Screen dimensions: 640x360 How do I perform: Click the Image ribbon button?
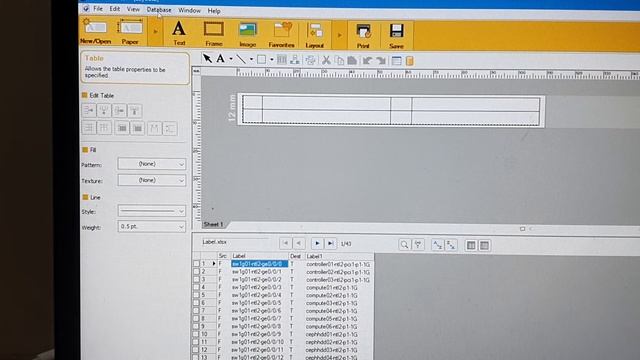[x=248, y=34]
